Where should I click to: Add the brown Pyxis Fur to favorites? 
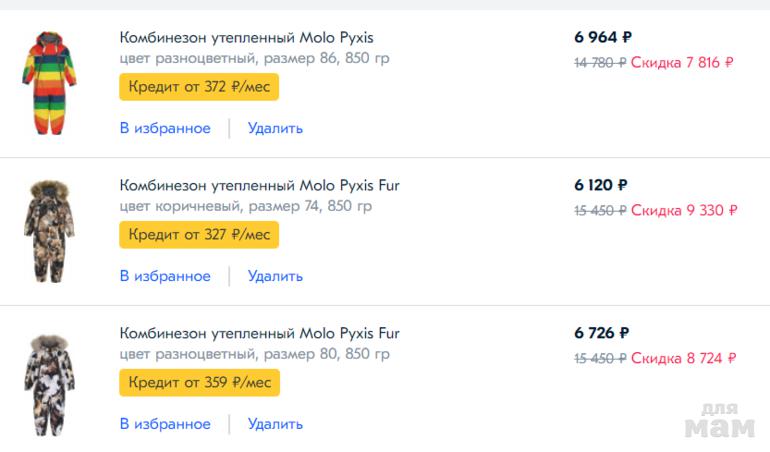(x=165, y=276)
